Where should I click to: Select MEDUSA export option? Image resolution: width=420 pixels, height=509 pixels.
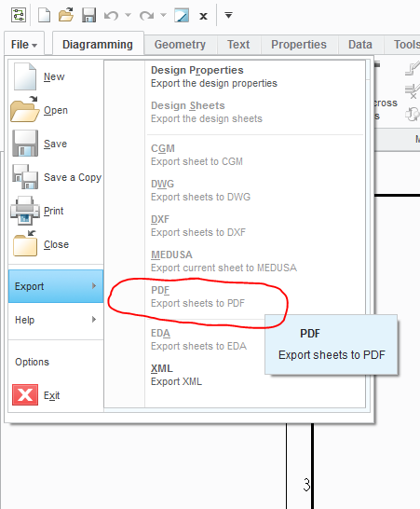point(255,261)
